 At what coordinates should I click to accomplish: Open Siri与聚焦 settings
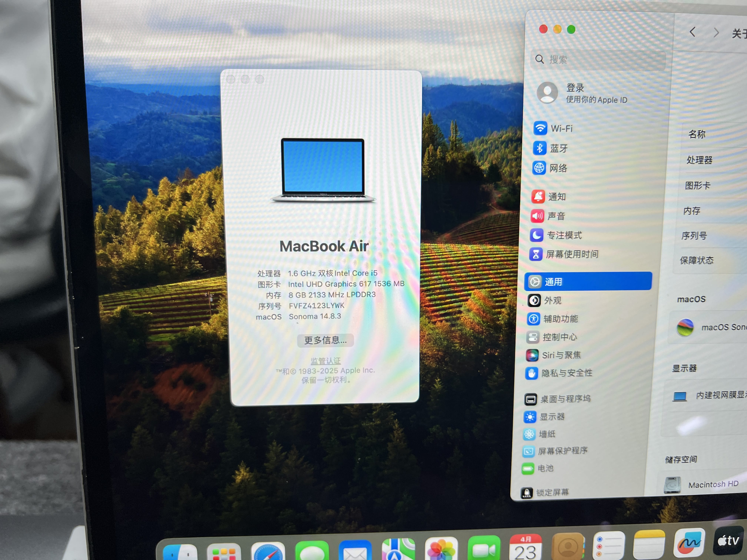pos(553,355)
